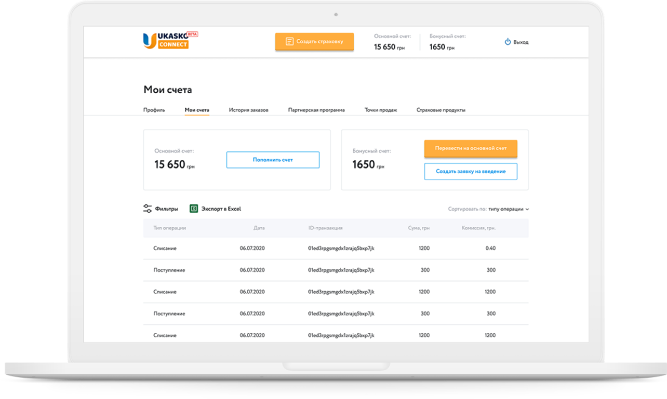Click the Сума, грн column header
This screenshot has width=667, height=399.
[x=419, y=228]
